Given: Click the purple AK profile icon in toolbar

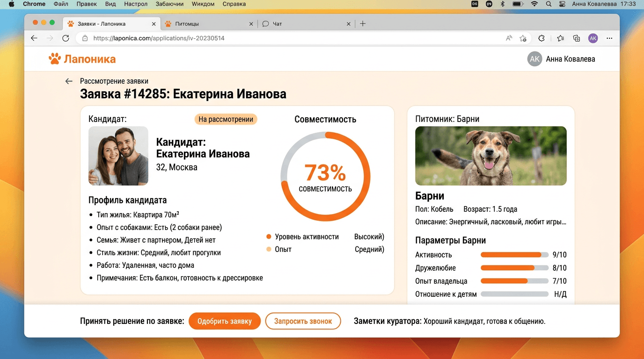Looking at the screenshot, I should tap(593, 38).
